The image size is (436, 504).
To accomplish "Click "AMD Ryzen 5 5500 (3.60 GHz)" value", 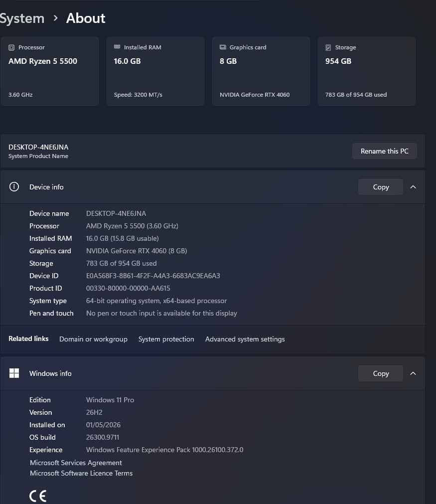I will (132, 226).
